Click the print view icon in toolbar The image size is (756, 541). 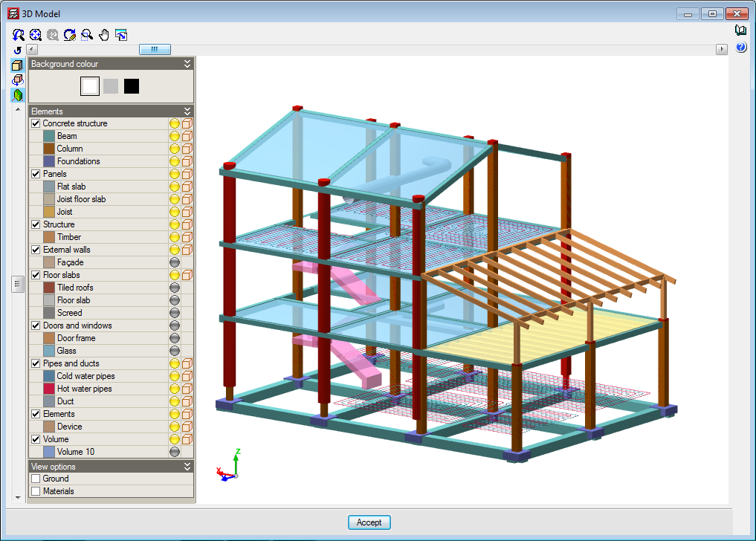121,34
